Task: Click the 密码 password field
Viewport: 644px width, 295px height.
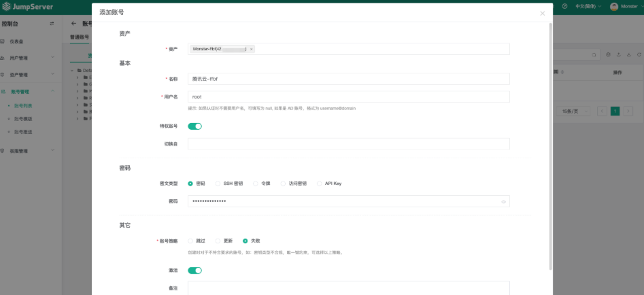Action: coord(349,201)
